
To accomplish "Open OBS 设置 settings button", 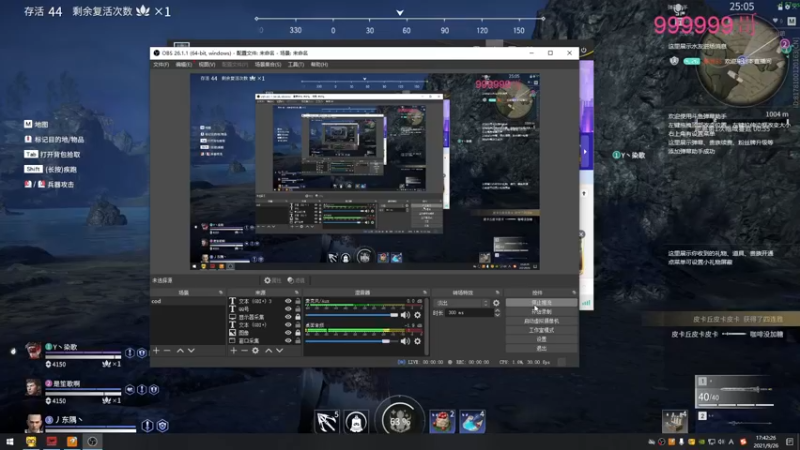I will [541, 339].
